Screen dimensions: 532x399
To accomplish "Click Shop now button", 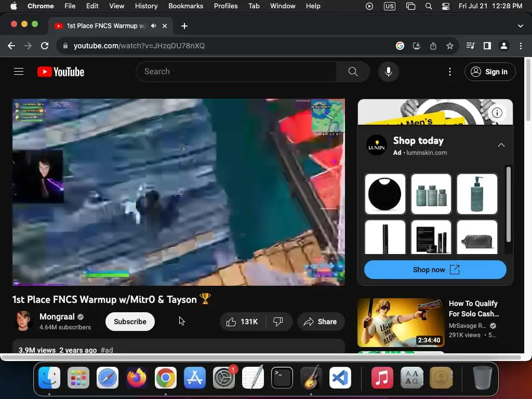I will pyautogui.click(x=435, y=270).
